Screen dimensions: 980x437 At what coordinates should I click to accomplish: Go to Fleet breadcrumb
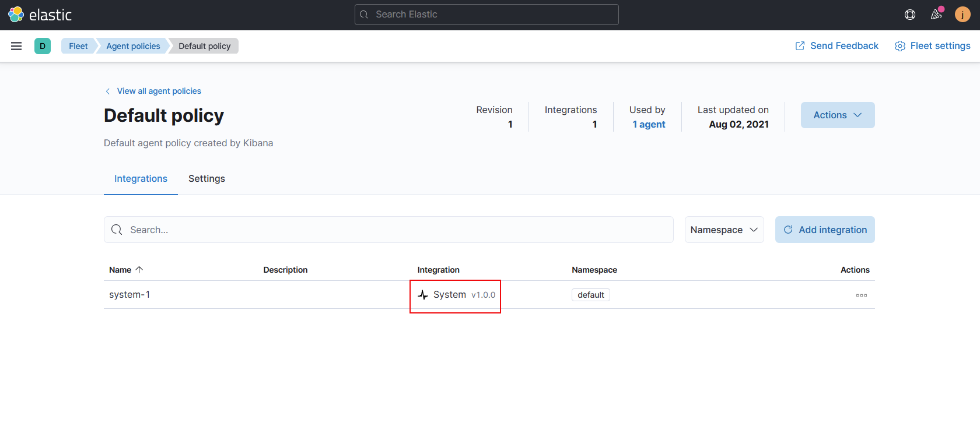pos(78,46)
